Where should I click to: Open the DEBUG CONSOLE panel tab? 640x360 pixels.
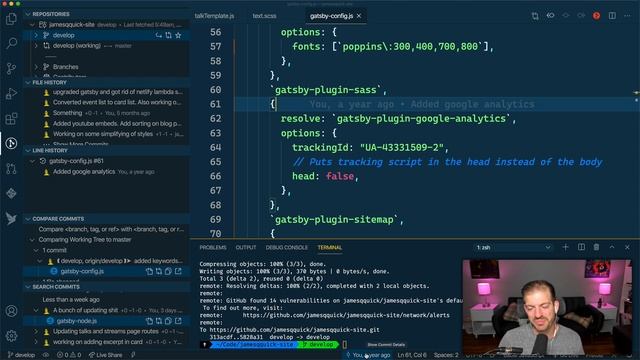point(287,247)
